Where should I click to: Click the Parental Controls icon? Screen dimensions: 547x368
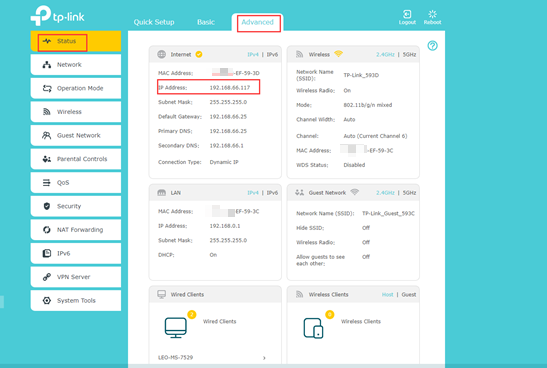click(x=47, y=159)
